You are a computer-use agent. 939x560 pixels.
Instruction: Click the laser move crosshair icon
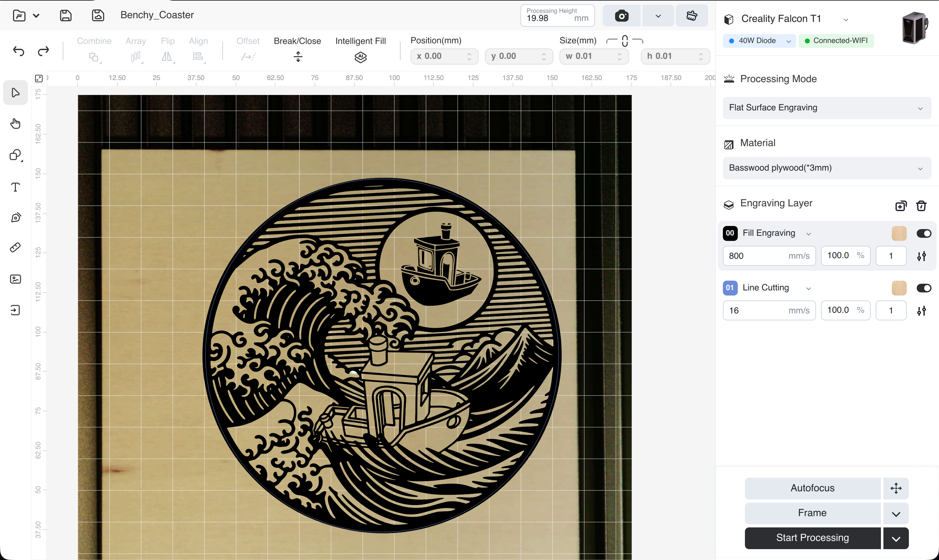pyautogui.click(x=896, y=488)
